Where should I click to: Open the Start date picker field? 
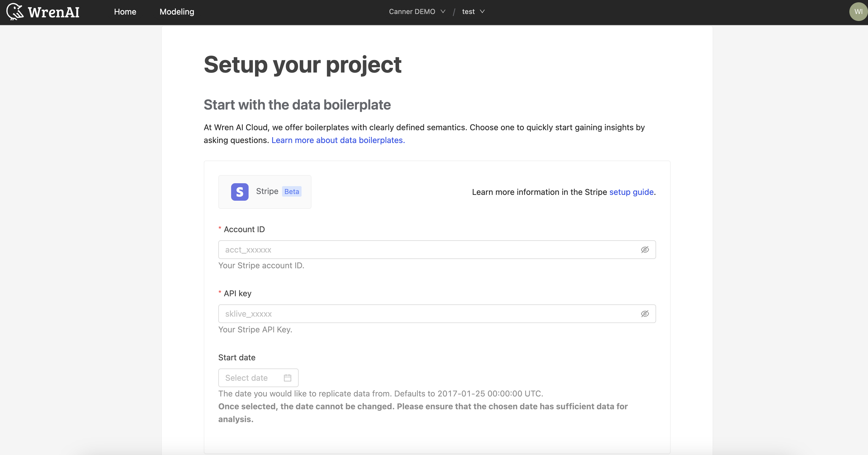[258, 378]
